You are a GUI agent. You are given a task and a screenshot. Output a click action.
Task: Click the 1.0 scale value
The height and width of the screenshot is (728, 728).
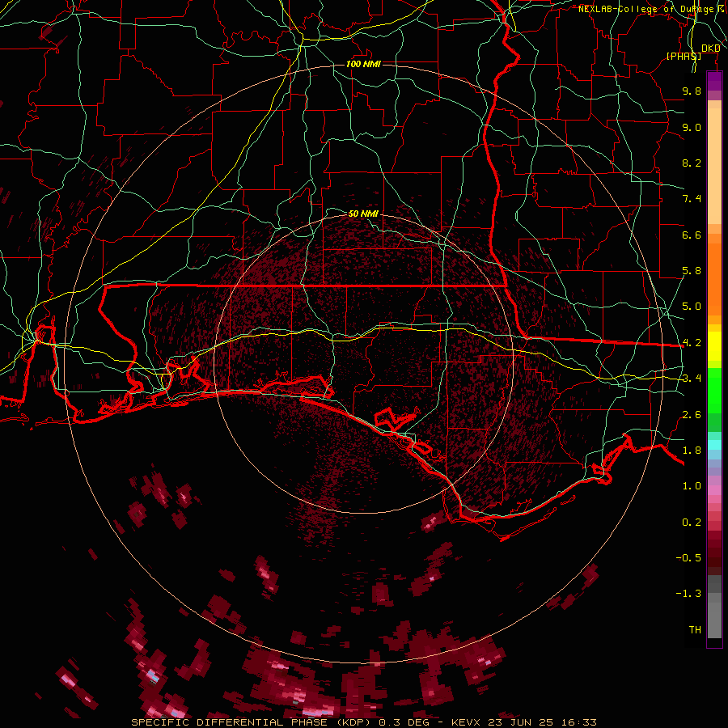(x=692, y=486)
